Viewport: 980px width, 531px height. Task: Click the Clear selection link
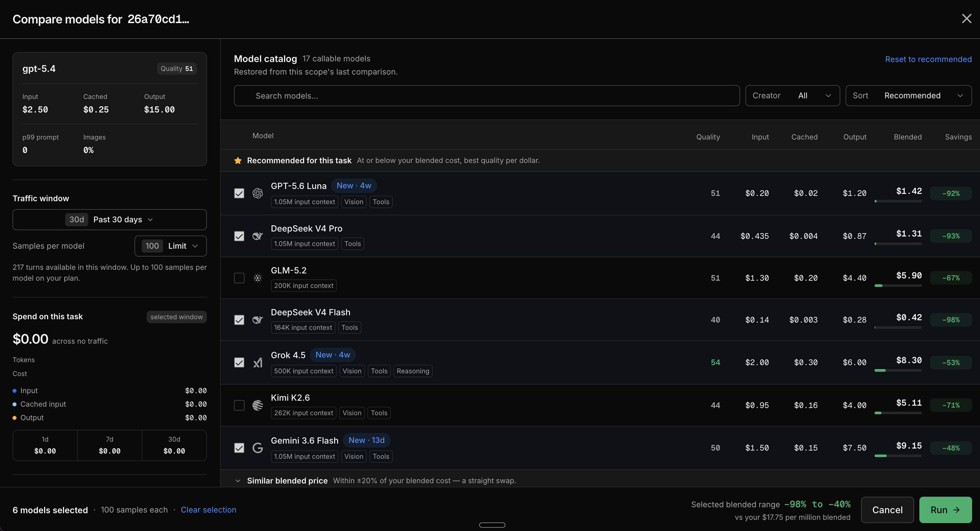(x=209, y=510)
